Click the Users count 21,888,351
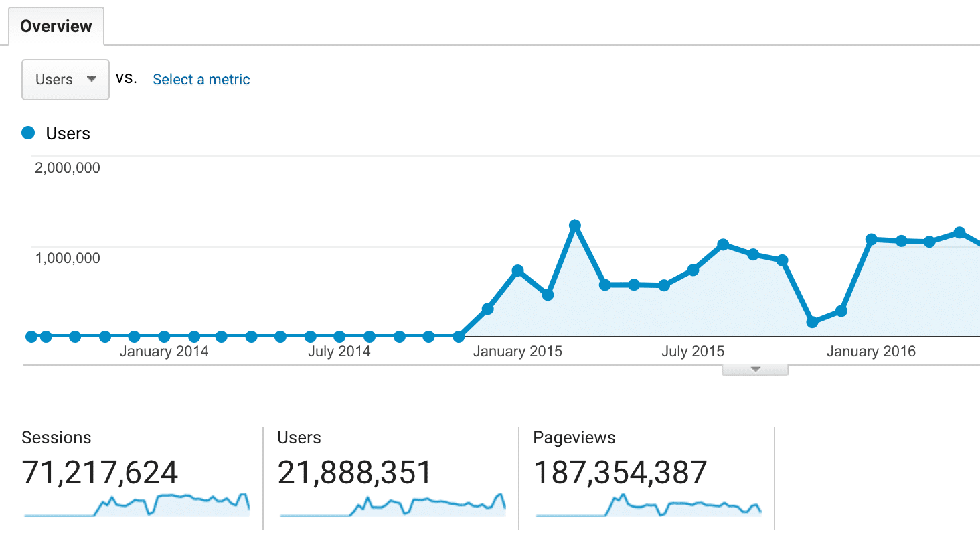Image resolution: width=980 pixels, height=545 pixels. coord(354,472)
